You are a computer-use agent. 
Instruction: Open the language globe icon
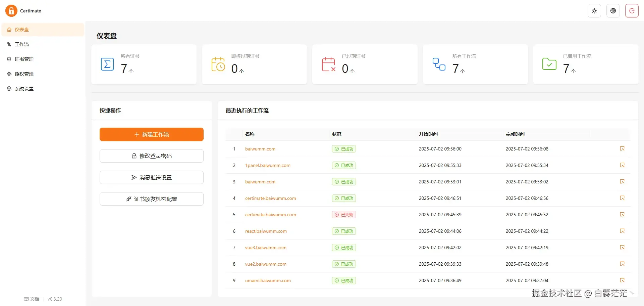point(613,11)
